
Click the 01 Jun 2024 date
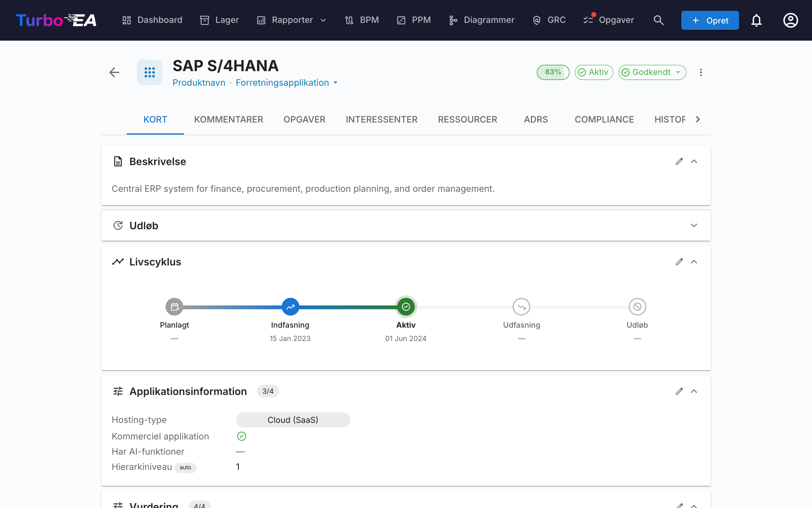click(406, 338)
